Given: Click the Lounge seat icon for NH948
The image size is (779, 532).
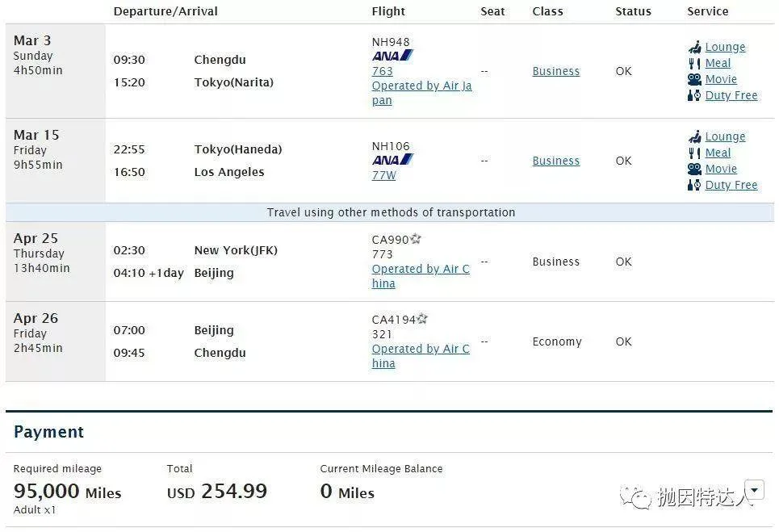Looking at the screenshot, I should (x=695, y=47).
